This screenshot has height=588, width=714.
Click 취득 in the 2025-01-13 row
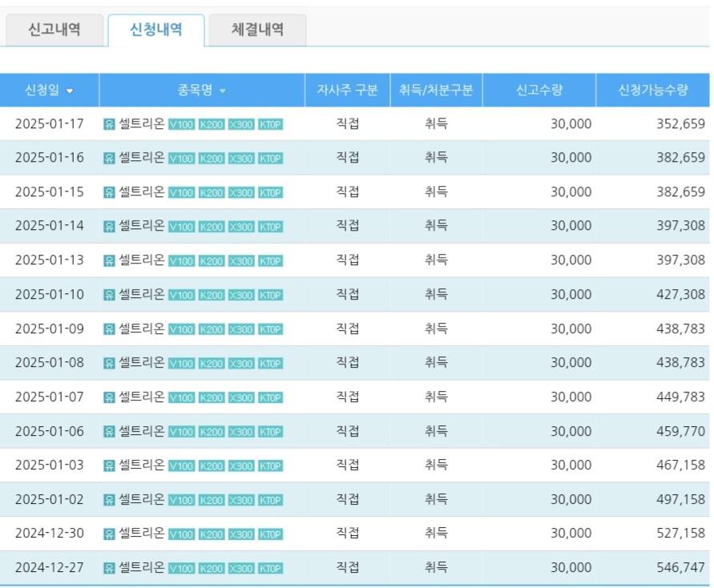pos(436,260)
